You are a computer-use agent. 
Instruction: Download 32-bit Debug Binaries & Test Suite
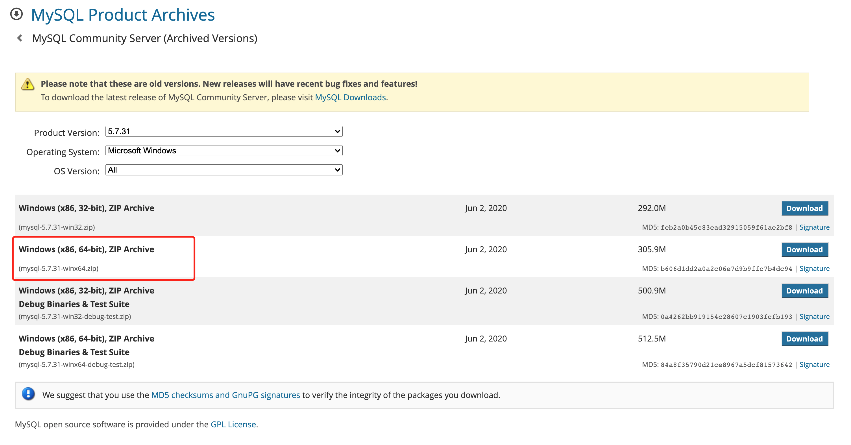pyautogui.click(x=804, y=291)
